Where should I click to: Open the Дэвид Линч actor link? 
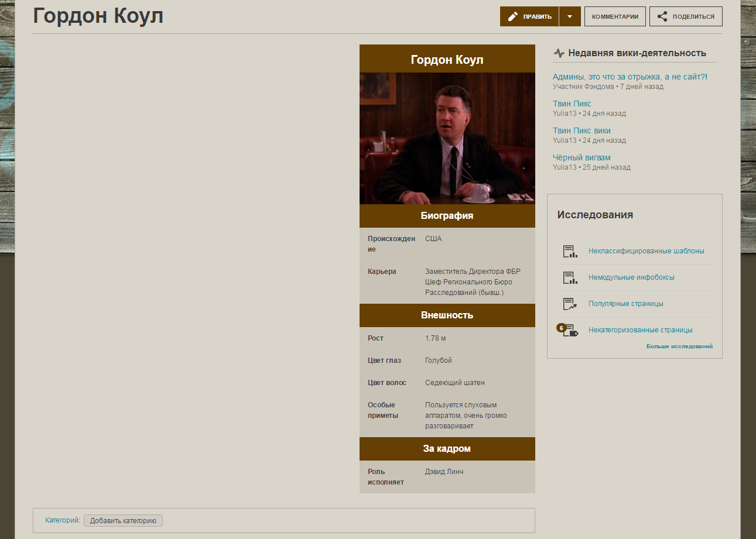[444, 472]
